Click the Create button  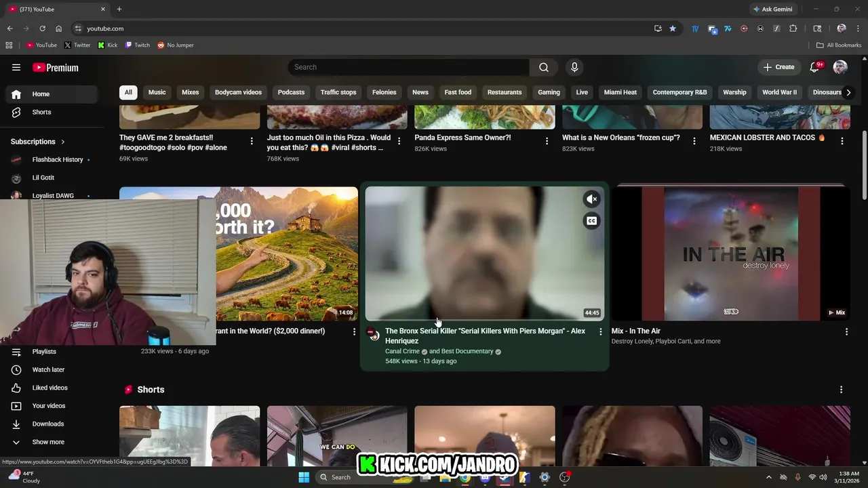coord(778,67)
